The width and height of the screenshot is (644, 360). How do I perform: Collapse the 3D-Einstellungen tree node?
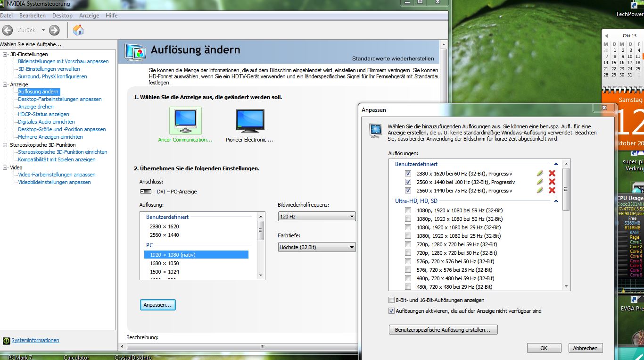(5, 54)
